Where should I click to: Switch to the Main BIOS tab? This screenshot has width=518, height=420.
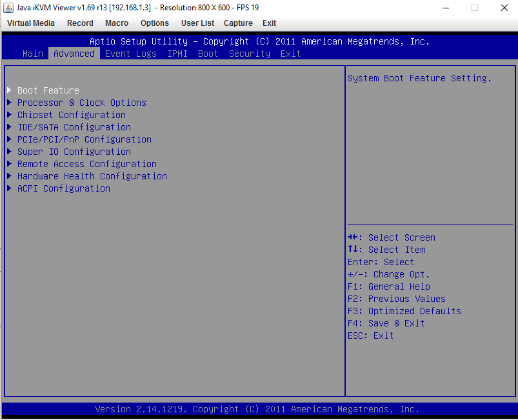tap(33, 54)
